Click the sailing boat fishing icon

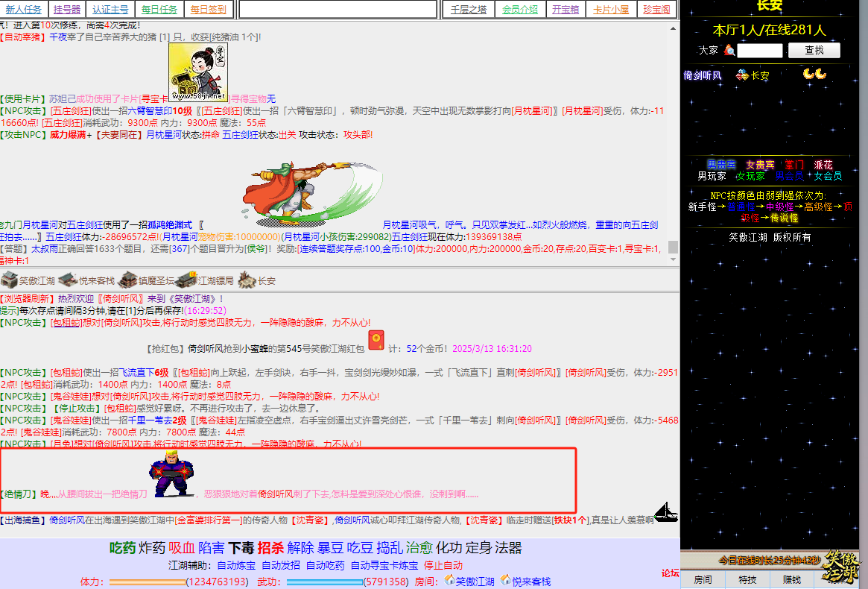[665, 512]
